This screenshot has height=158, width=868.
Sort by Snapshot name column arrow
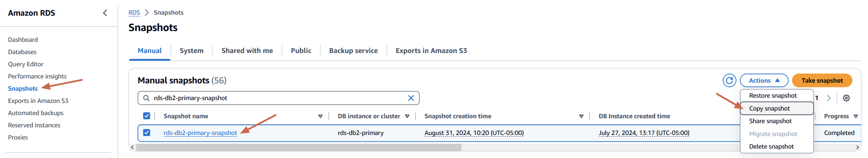[x=320, y=116]
